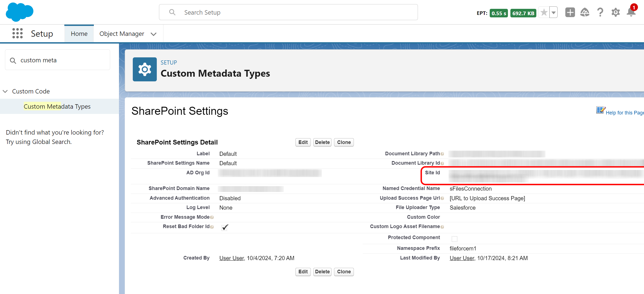Click the SharePoint Settings page heading

[180, 111]
